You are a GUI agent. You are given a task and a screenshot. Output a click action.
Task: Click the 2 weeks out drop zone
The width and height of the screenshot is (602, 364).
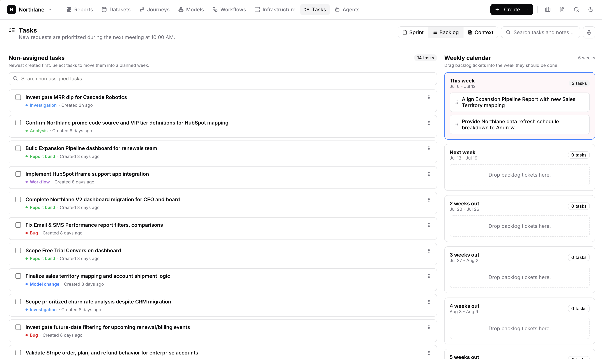(519, 226)
